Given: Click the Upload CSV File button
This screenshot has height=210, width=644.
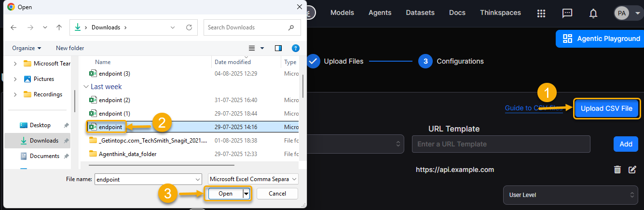Looking at the screenshot, I should coord(606,109).
